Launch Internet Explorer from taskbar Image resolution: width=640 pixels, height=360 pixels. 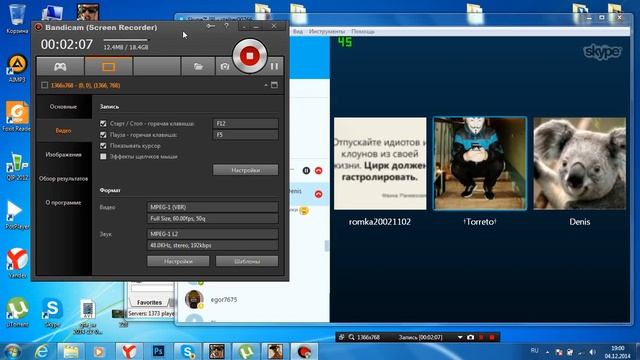pos(42,351)
